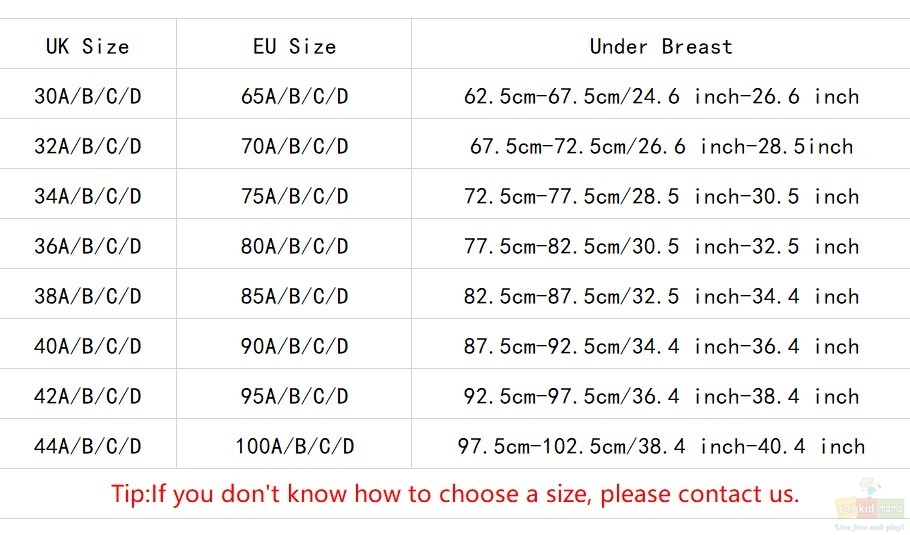Click the 65A/B/C/D EU size cell
This screenshot has height=535, width=910.
[294, 96]
